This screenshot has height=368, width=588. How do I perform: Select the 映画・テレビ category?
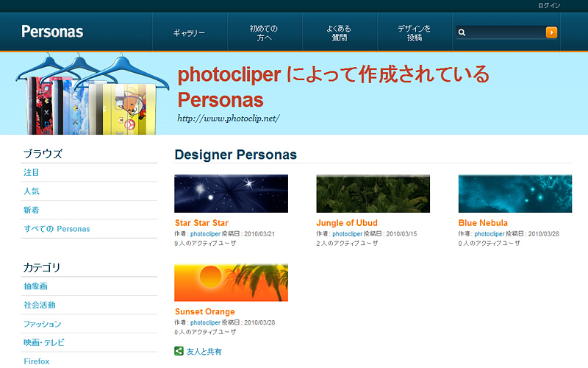click(x=44, y=342)
